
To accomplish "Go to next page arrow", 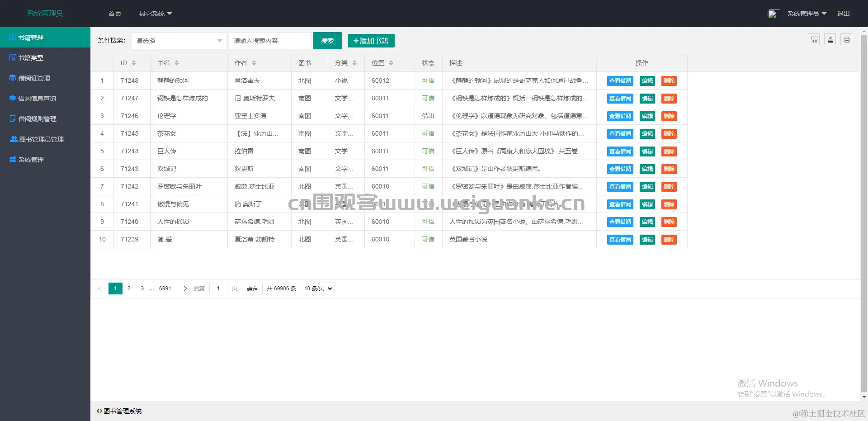I will [x=185, y=289].
